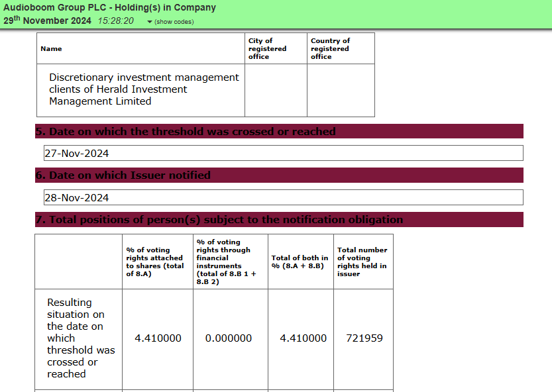
Task: Select the 721959 voting rights value
Action: click(364, 338)
